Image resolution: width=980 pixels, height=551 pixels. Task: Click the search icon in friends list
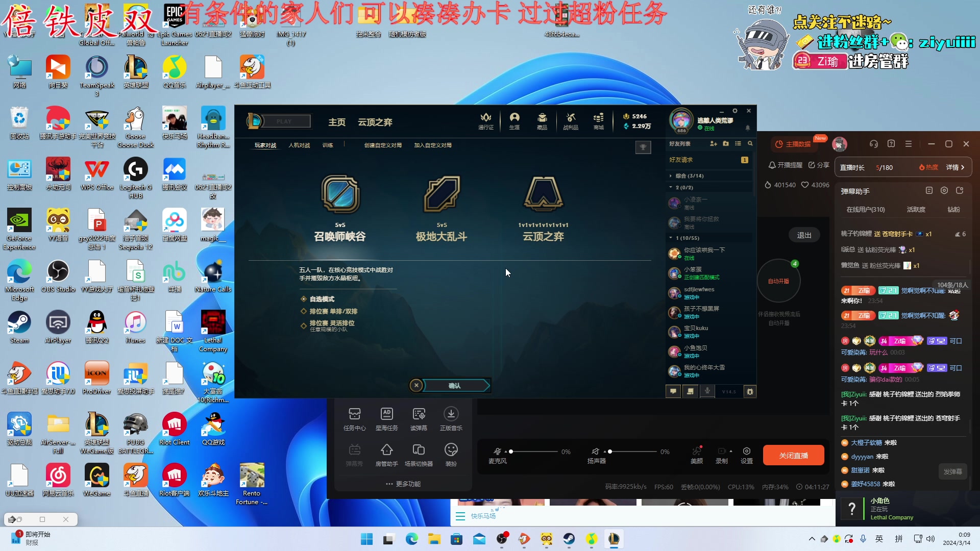coord(750,144)
